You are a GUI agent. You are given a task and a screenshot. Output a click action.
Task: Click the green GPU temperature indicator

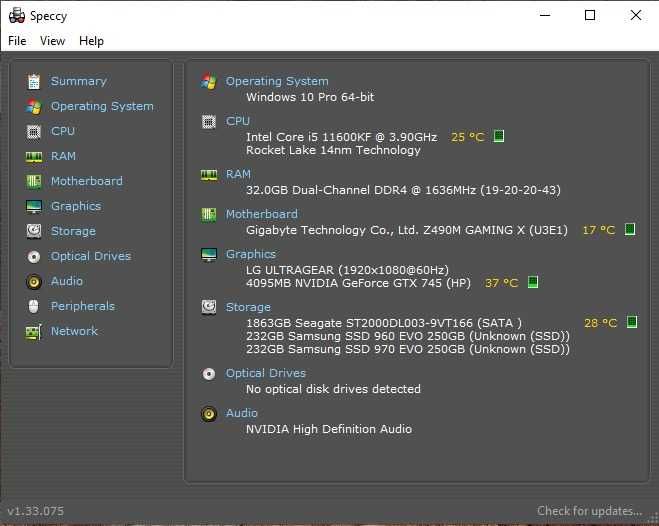[x=532, y=282]
